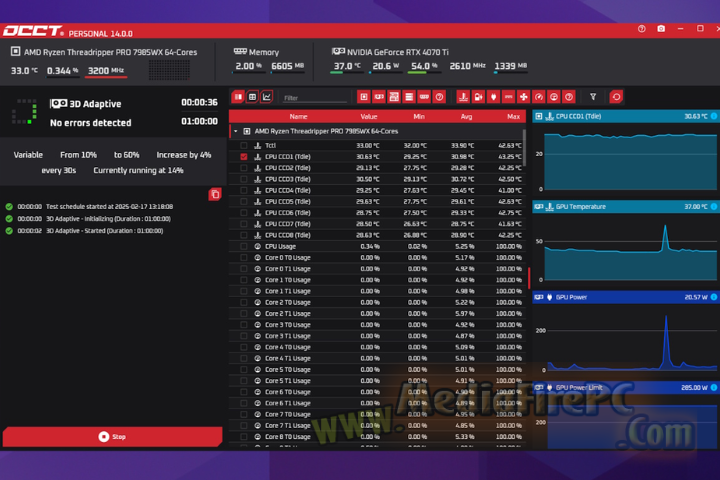The width and height of the screenshot is (720, 480).
Task: Take a screenshot using the camera icon
Action: pyautogui.click(x=661, y=29)
